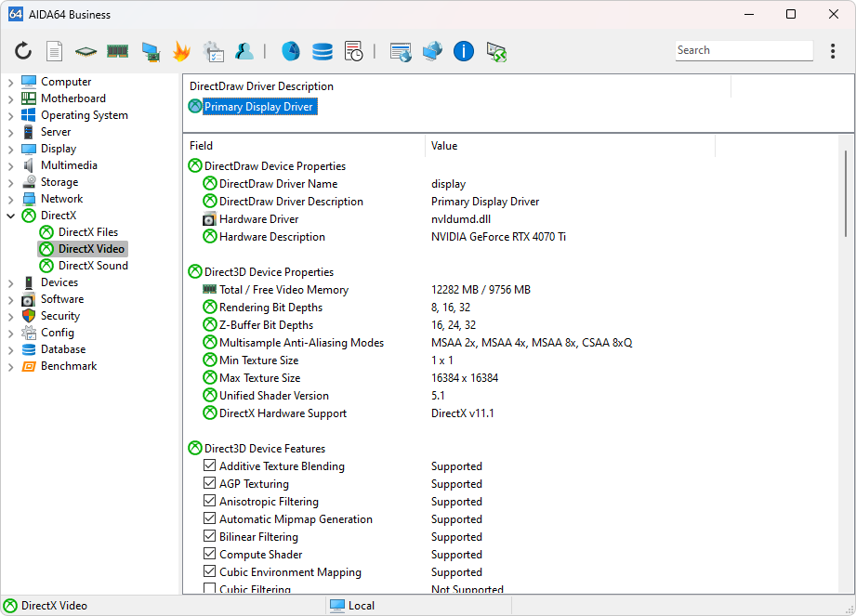Click the blue database stack toolbar icon
Screen dimensions: 856x616
tap(323, 51)
